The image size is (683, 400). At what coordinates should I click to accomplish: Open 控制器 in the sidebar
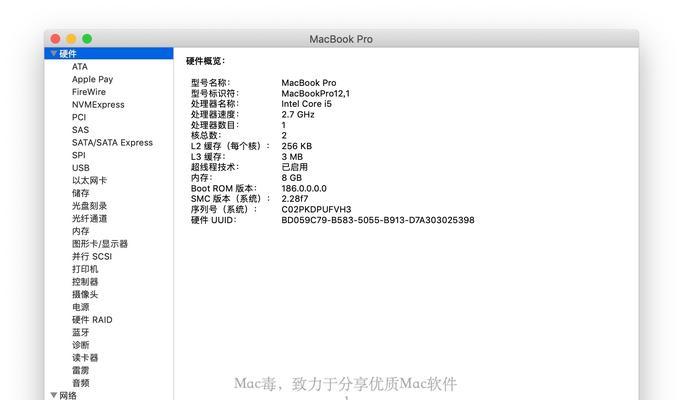[x=85, y=281]
